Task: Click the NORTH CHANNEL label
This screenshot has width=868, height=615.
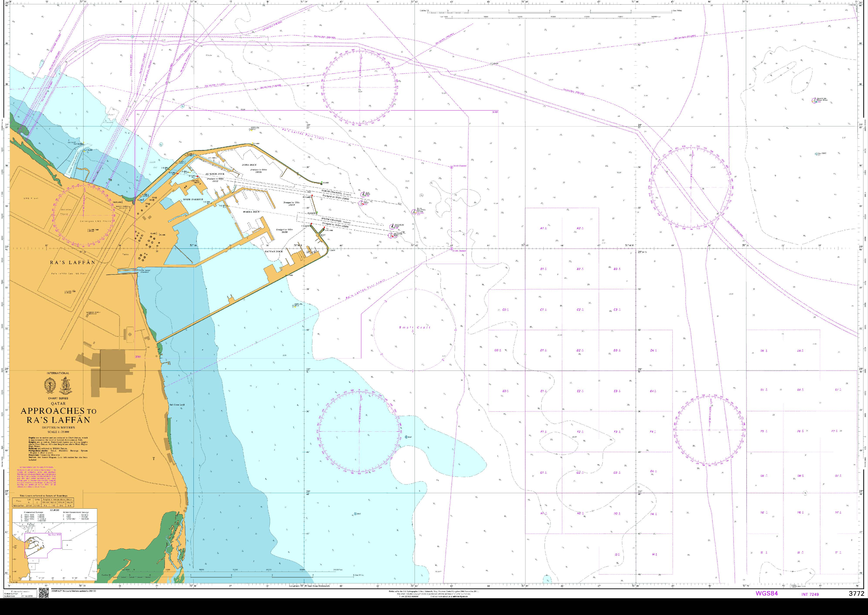Action: pyautogui.click(x=332, y=192)
